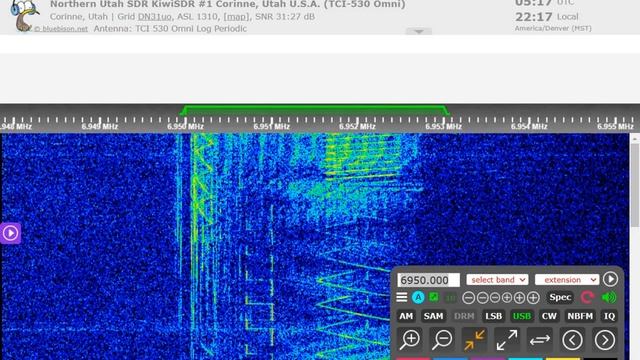Click the smallest frequency step-down minus button

click(495, 298)
